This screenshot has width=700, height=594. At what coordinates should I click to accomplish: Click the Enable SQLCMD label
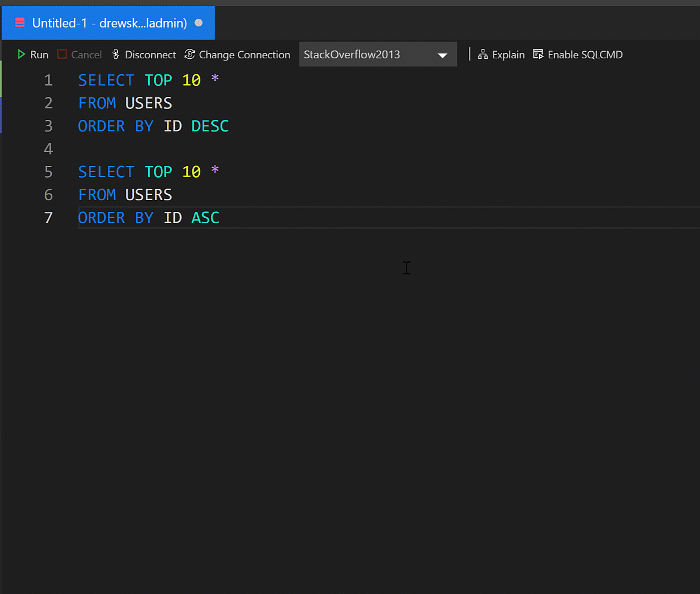(585, 55)
